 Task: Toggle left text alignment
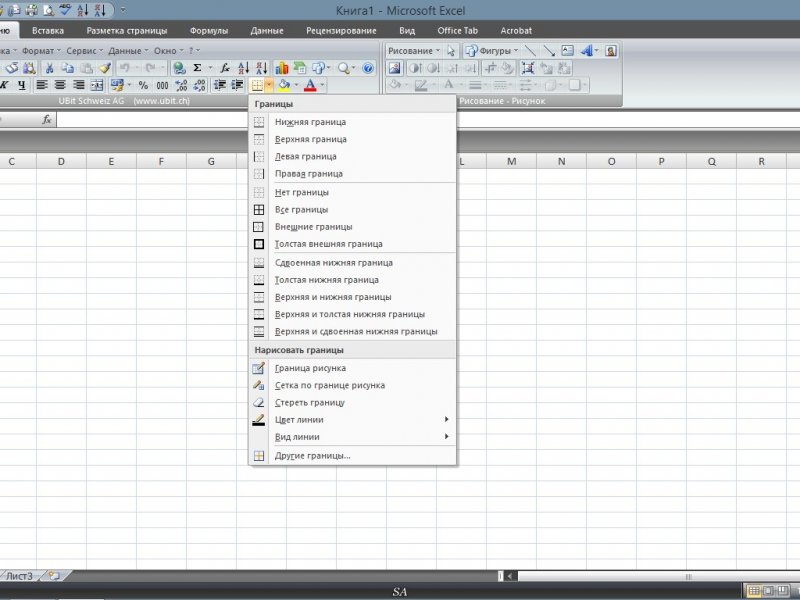(42, 85)
